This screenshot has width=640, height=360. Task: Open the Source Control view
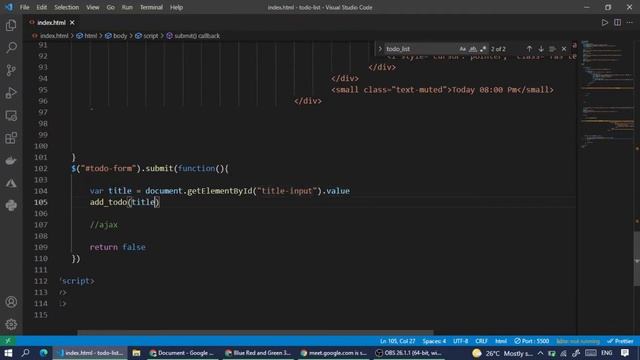coord(11,70)
